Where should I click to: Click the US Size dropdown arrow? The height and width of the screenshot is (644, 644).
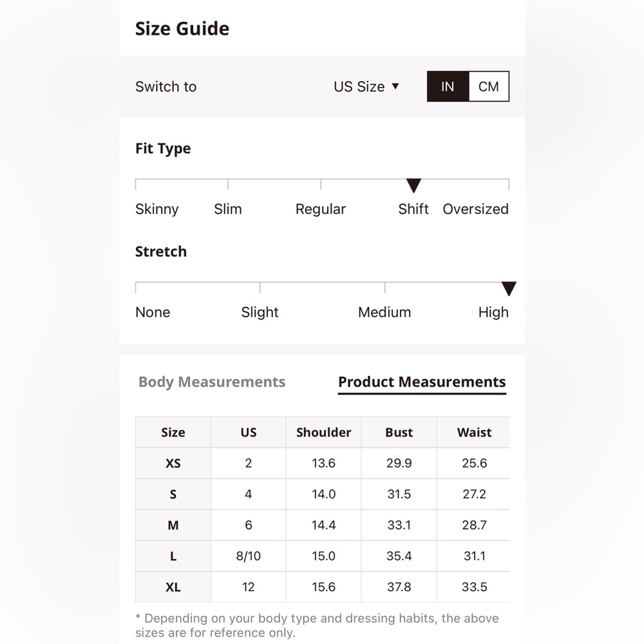coord(395,86)
